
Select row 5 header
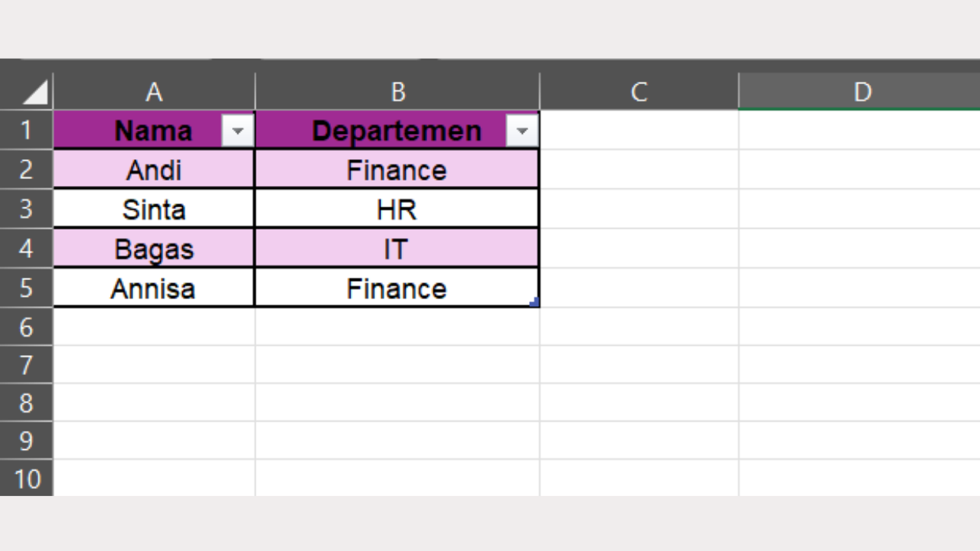[x=27, y=288]
